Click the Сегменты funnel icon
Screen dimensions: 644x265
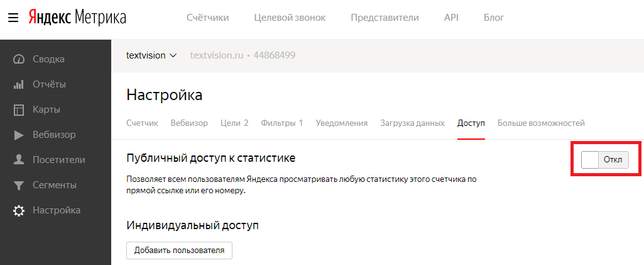pos(19,185)
